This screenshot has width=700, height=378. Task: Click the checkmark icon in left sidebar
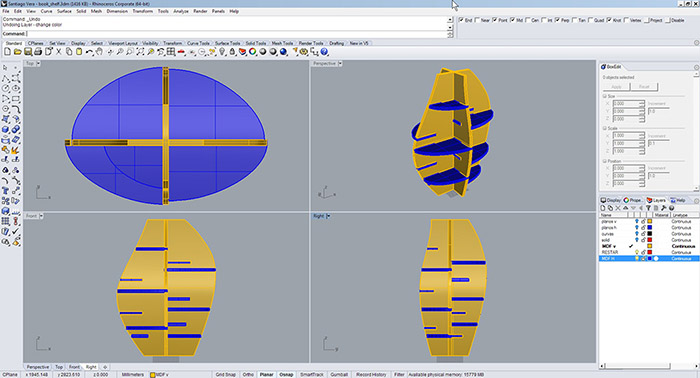coord(16,231)
